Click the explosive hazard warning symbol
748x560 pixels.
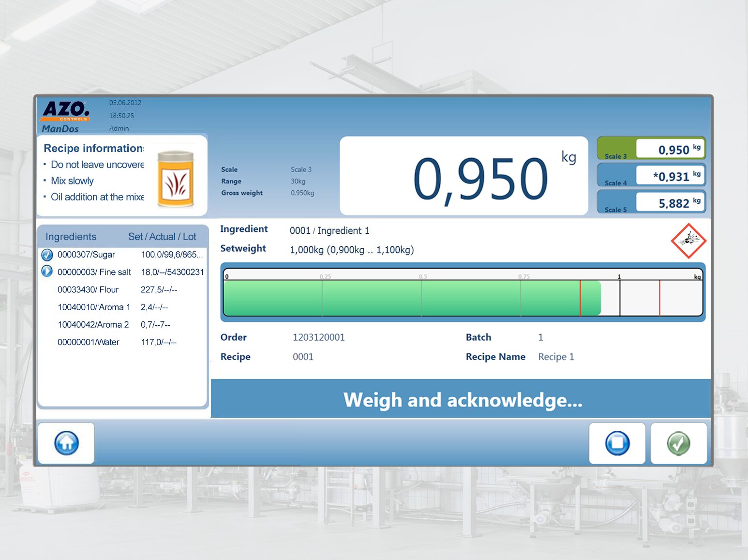tap(688, 241)
